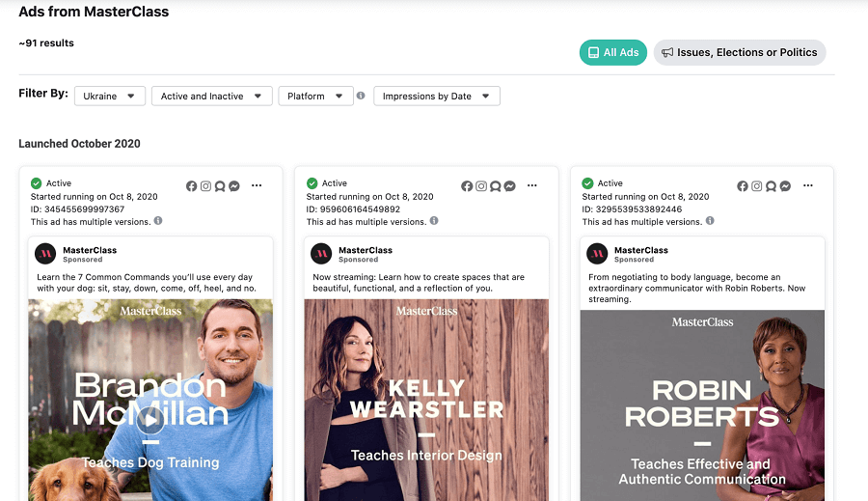Open more options menu on Robin Roberts ad
868x501 pixels.
tap(807, 185)
